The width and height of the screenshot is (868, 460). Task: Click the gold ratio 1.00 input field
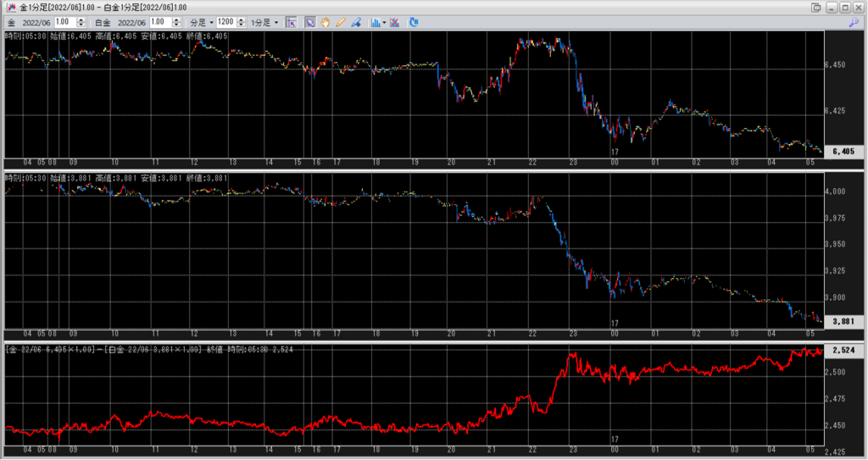coord(64,22)
